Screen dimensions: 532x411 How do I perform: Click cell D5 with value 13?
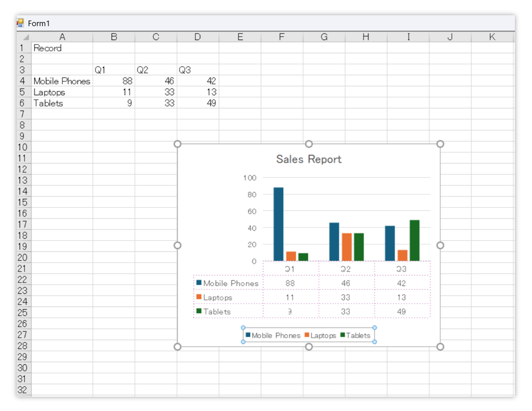click(198, 92)
